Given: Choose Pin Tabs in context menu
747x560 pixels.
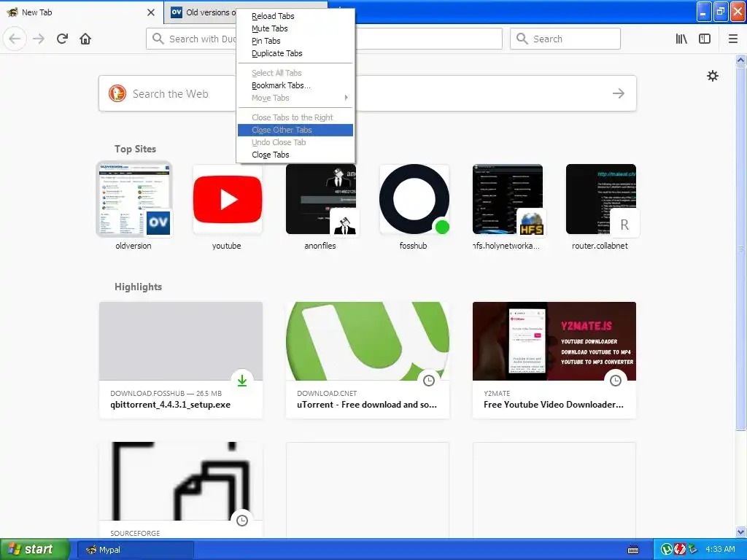Looking at the screenshot, I should (x=295, y=41).
